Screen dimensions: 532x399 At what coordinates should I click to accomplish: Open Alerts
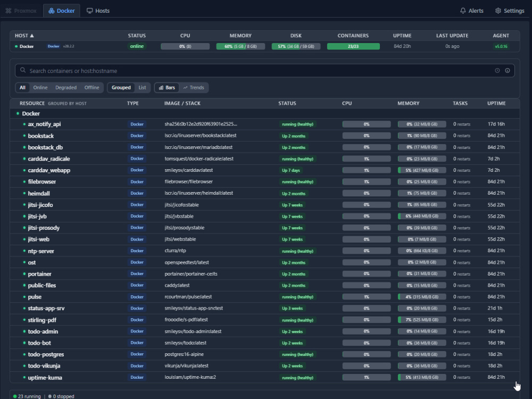[471, 11]
